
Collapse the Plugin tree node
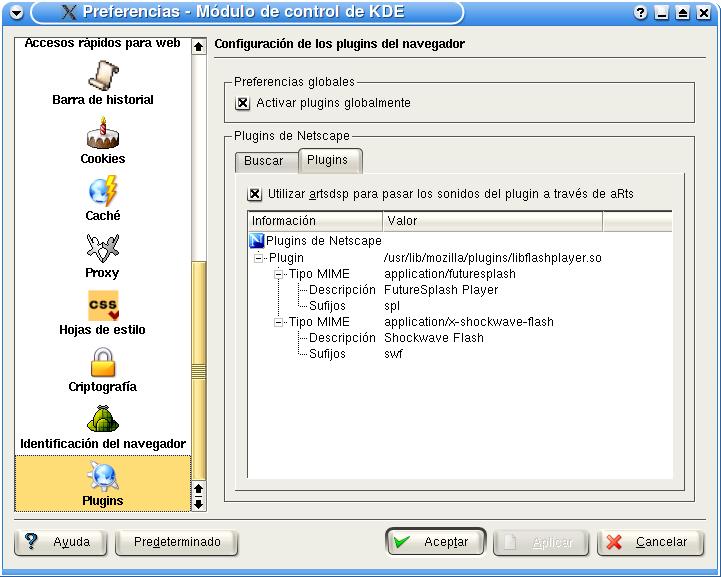[x=259, y=258]
